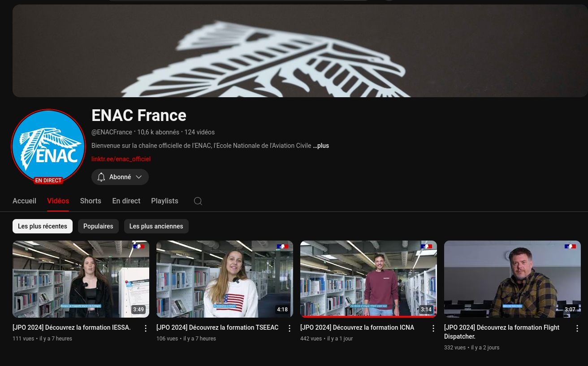Click the EN DIRECT live badge
The height and width of the screenshot is (366, 588).
pos(48,181)
